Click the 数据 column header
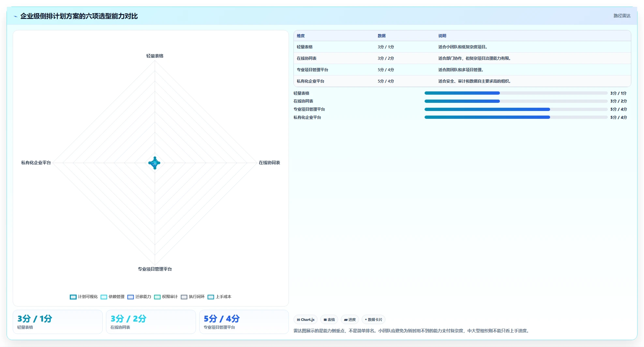The height and width of the screenshot is (347, 644). pyautogui.click(x=382, y=36)
